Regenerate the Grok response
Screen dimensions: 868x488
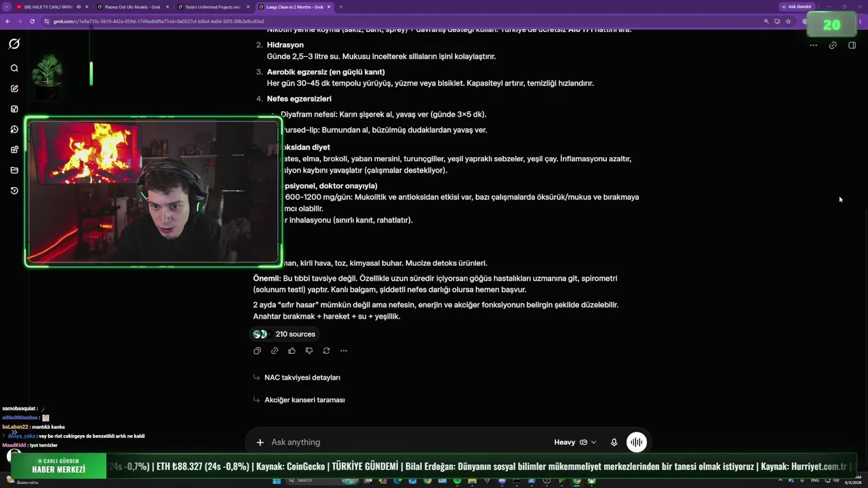[326, 351]
